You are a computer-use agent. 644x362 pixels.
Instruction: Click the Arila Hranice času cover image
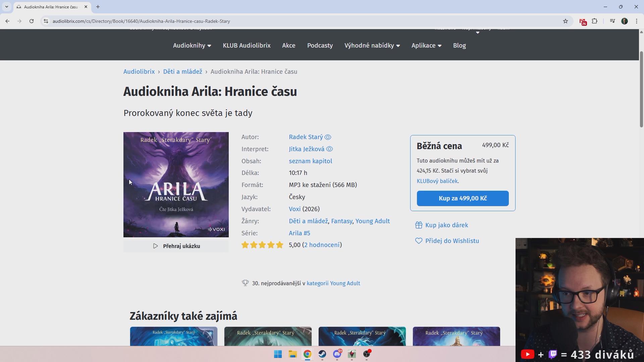pos(176,185)
